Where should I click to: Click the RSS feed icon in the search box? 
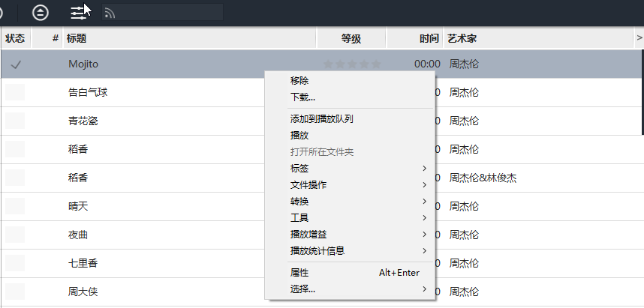[110, 13]
